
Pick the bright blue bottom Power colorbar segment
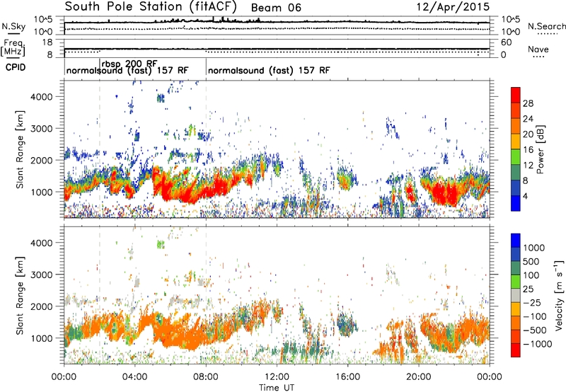coord(516,203)
